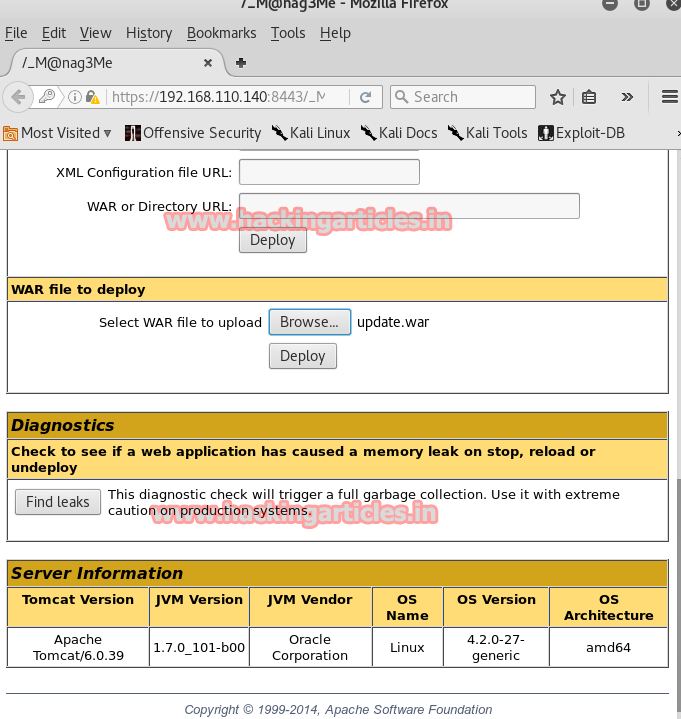Expand Most Visited bookmarks dropdown
This screenshot has height=719, width=681.
[x=57, y=133]
